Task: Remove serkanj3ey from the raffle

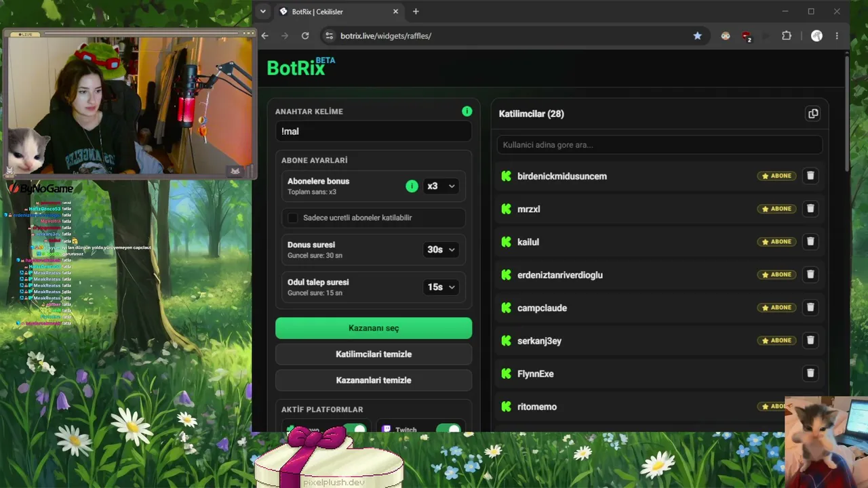Action: coord(810,340)
